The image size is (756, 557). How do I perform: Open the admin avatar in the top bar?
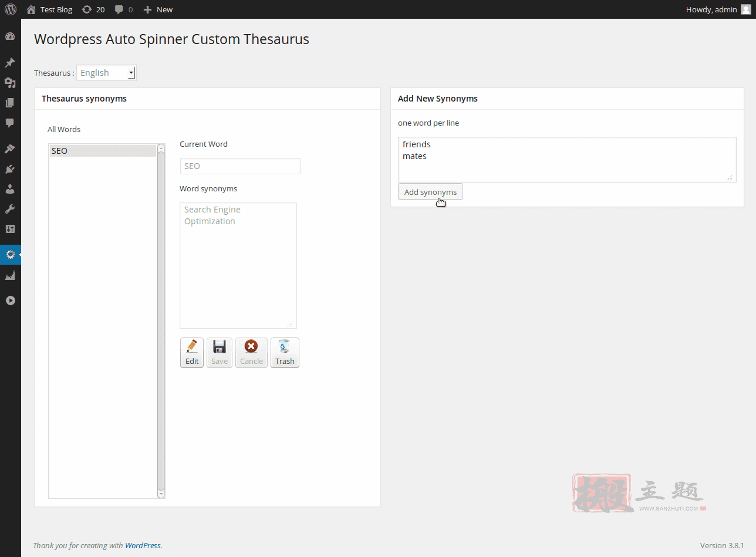[745, 9]
